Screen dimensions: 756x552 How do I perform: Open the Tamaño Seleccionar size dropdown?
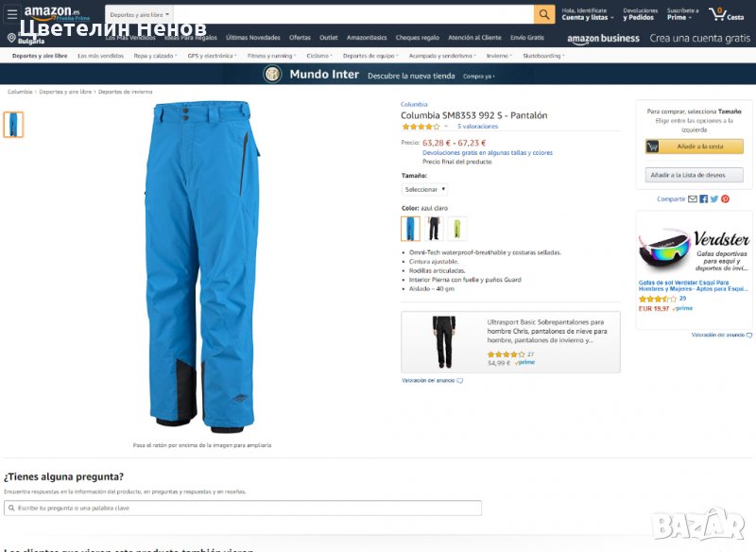pyautogui.click(x=424, y=189)
